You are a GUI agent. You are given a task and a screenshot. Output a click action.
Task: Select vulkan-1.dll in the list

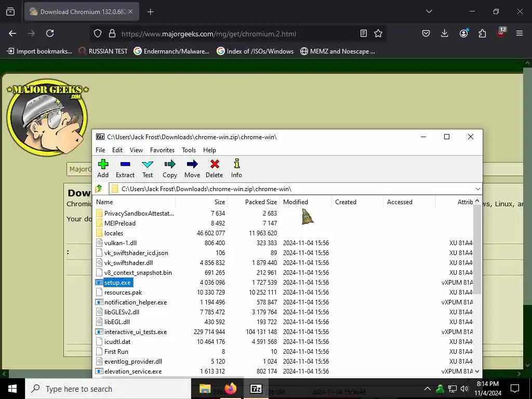pyautogui.click(x=121, y=243)
